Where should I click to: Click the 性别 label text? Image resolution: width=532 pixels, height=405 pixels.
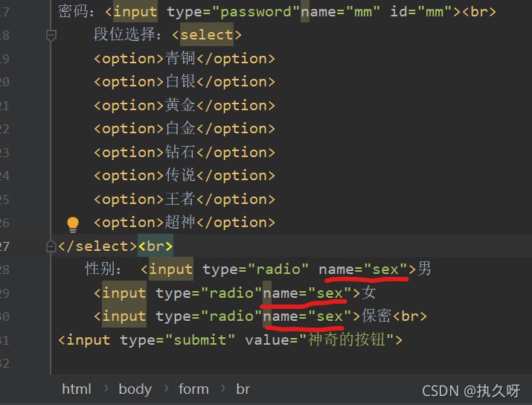[x=103, y=270]
